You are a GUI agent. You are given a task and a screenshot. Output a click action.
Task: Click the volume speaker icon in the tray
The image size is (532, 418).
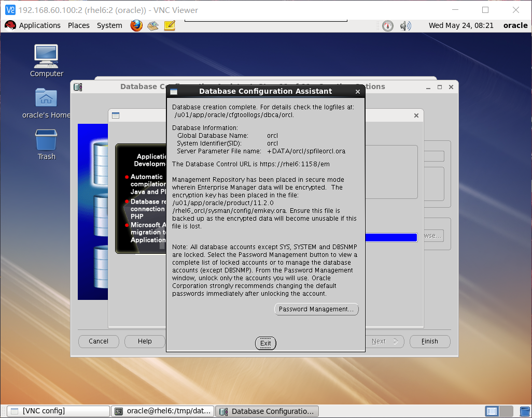(x=405, y=25)
